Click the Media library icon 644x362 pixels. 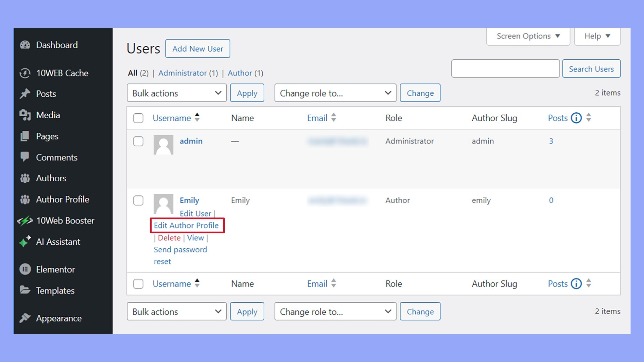pyautogui.click(x=25, y=115)
